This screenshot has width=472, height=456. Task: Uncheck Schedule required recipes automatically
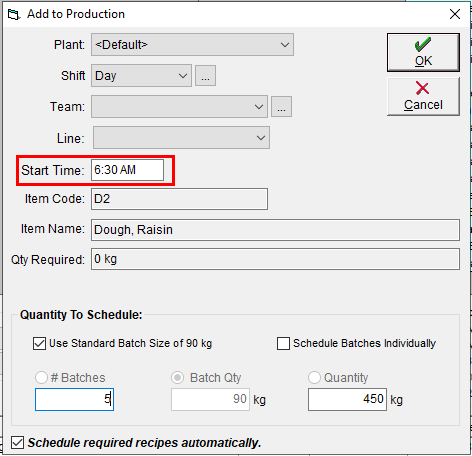tap(17, 443)
